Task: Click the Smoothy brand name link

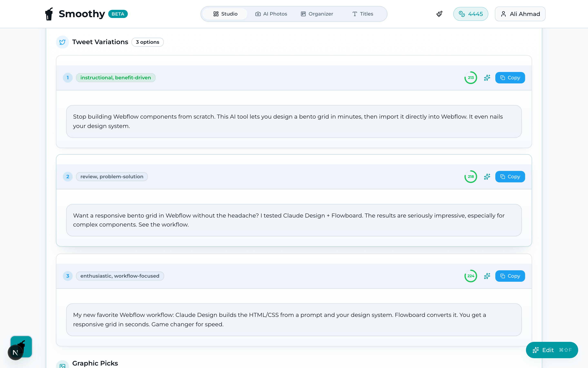Action: (x=82, y=14)
